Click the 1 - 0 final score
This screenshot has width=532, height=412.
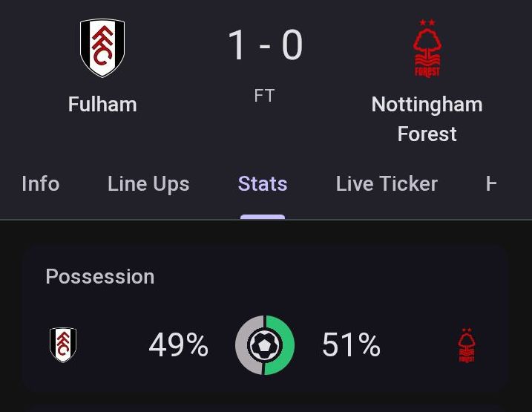(x=265, y=45)
